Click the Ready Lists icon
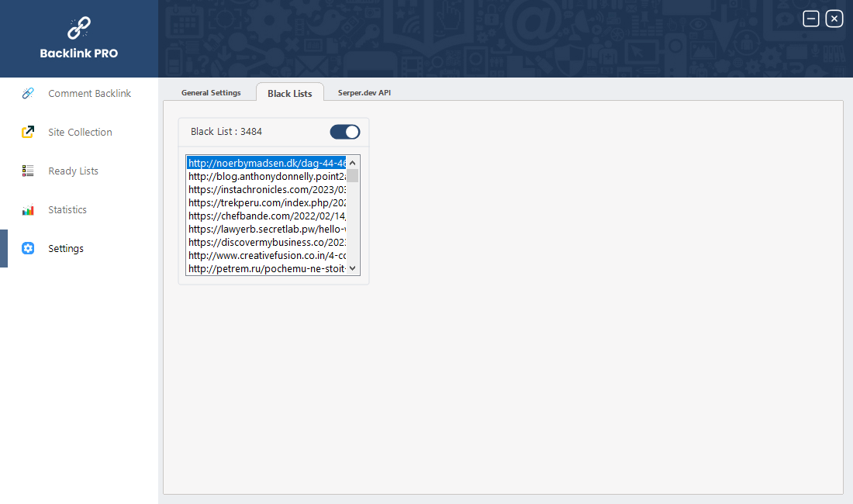853x504 pixels. pyautogui.click(x=28, y=171)
